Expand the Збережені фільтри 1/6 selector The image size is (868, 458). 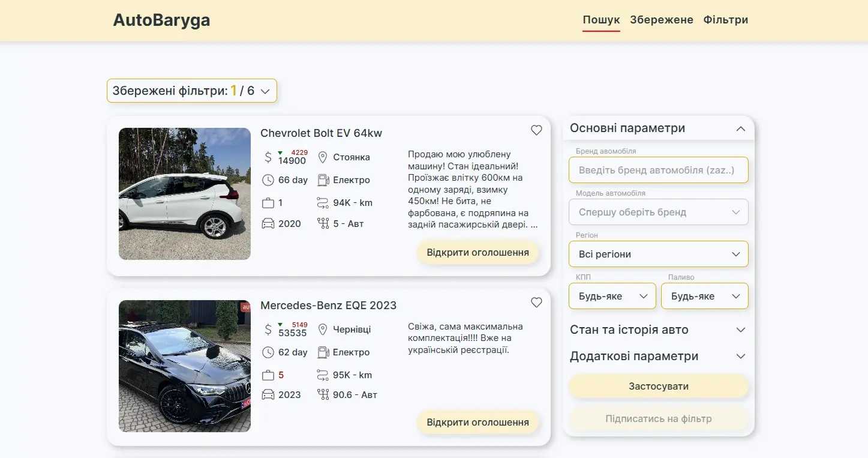pyautogui.click(x=191, y=91)
